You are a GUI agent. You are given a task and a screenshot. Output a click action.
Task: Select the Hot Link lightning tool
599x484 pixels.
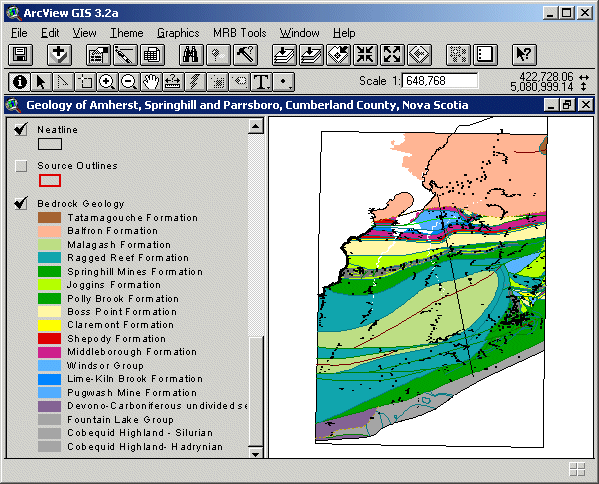click(195, 82)
